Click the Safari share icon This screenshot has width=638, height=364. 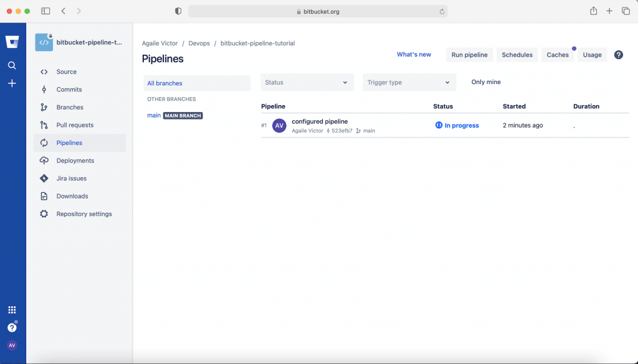point(594,11)
